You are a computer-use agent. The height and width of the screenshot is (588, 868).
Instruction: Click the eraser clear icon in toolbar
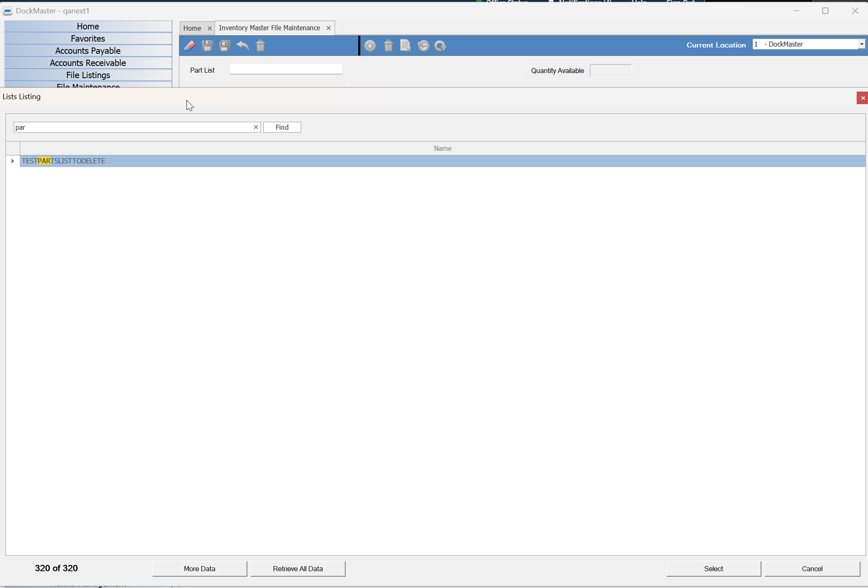pyautogui.click(x=189, y=46)
